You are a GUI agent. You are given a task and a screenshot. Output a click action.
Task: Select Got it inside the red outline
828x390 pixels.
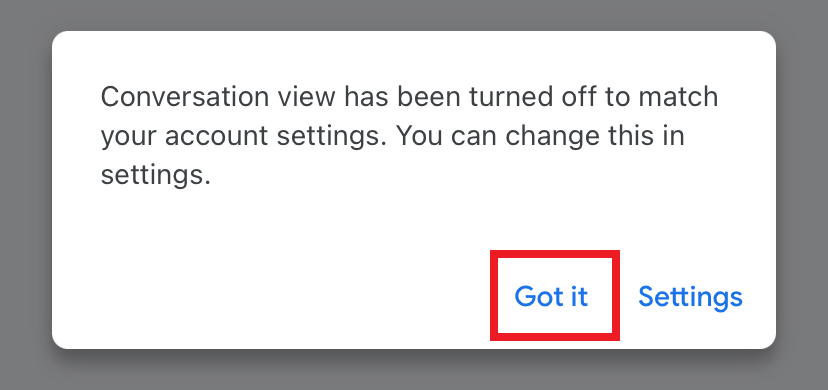point(551,296)
